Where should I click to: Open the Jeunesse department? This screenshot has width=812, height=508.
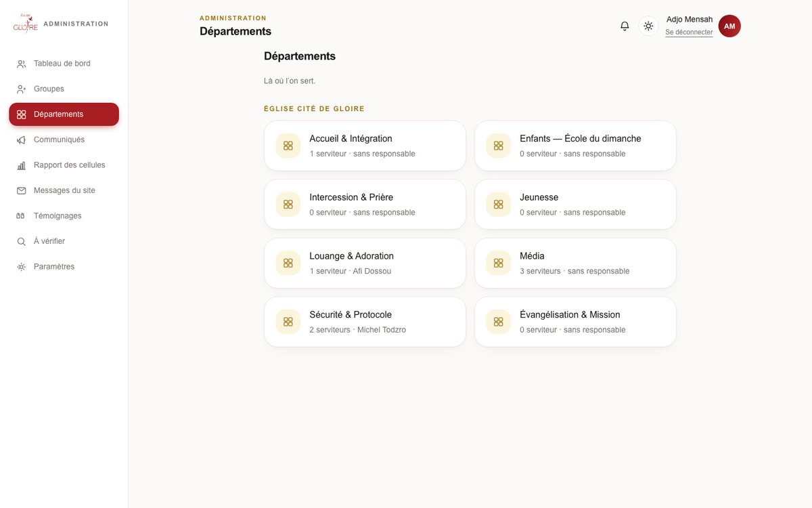click(575, 205)
